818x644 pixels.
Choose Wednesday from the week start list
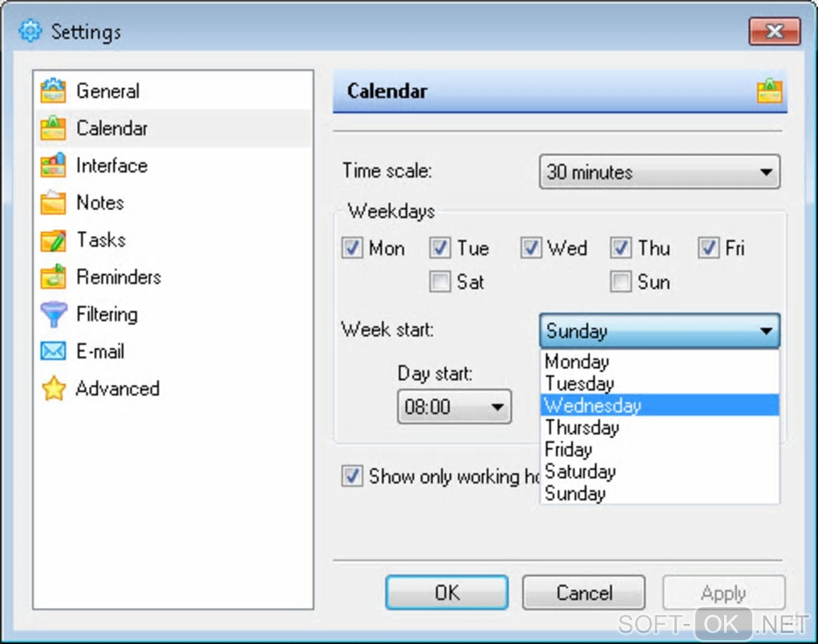(659, 406)
